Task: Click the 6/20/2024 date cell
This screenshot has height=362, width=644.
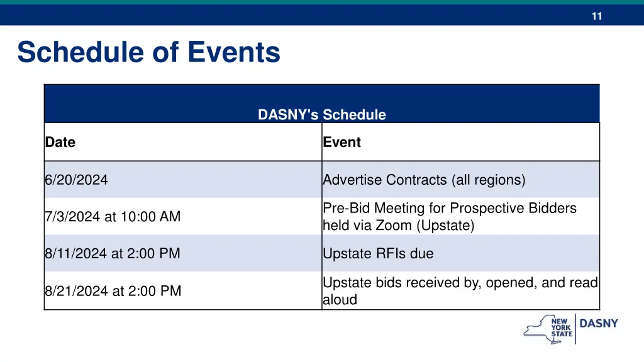Action: 76,180
